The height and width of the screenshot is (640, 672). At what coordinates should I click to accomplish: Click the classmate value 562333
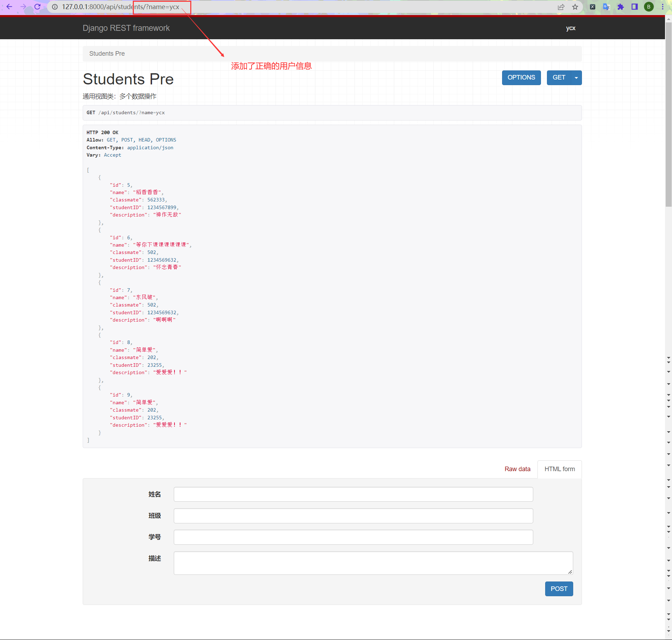tap(156, 200)
